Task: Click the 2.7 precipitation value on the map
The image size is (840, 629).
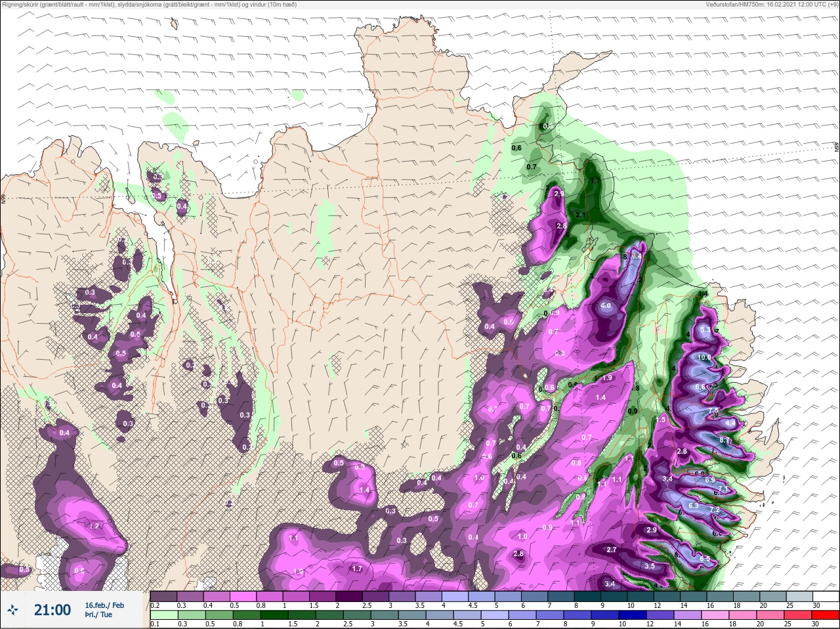Action: 612,550
